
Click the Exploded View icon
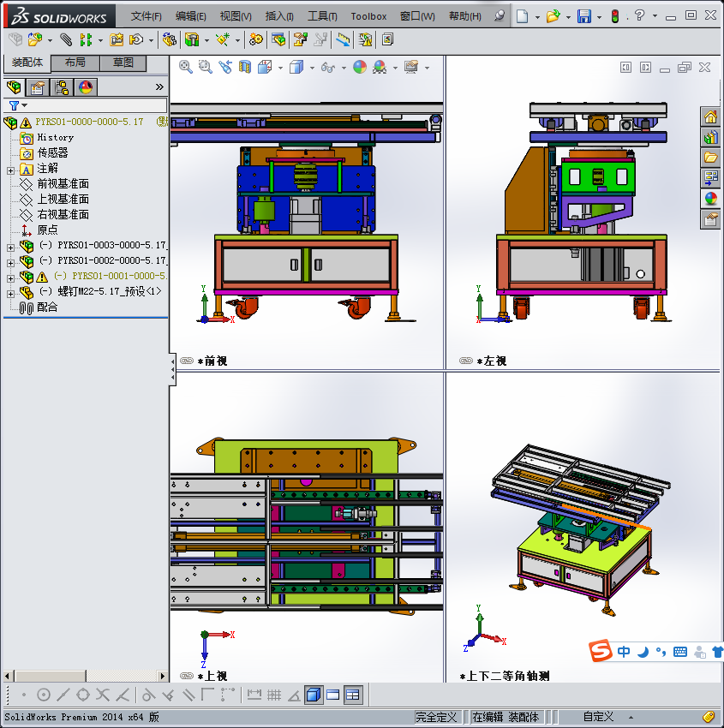(301, 40)
